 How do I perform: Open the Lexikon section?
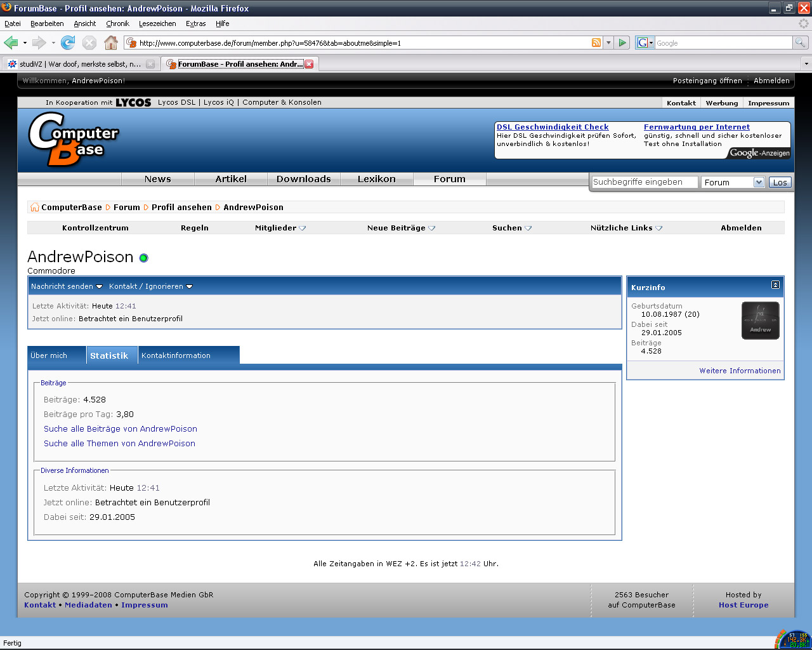click(377, 179)
